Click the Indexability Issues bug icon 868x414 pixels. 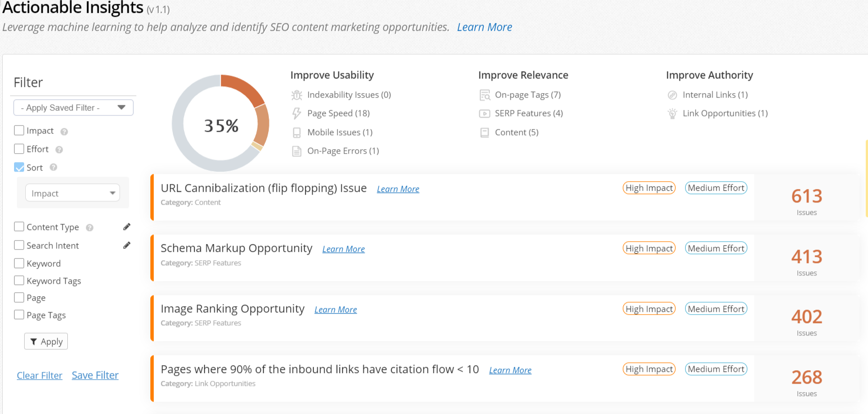[297, 95]
